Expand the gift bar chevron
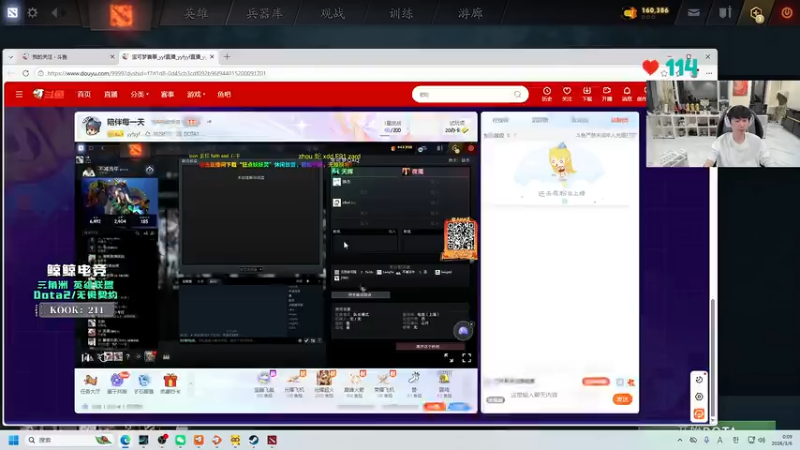Screen dimensions: 800x450 point(190,384)
